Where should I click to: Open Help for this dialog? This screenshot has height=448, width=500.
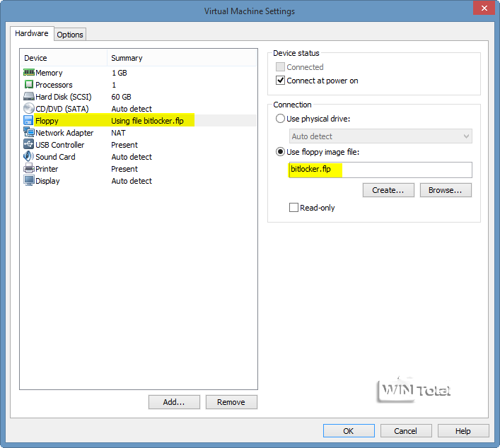tap(463, 431)
